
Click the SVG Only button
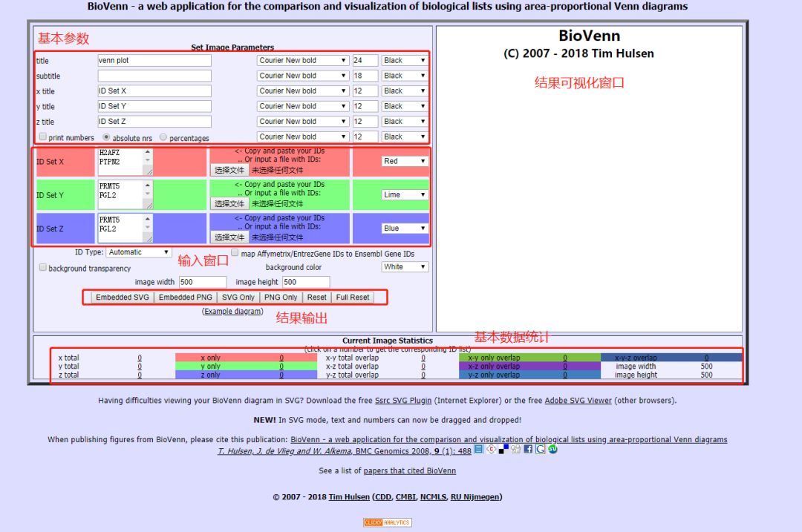[x=238, y=298]
